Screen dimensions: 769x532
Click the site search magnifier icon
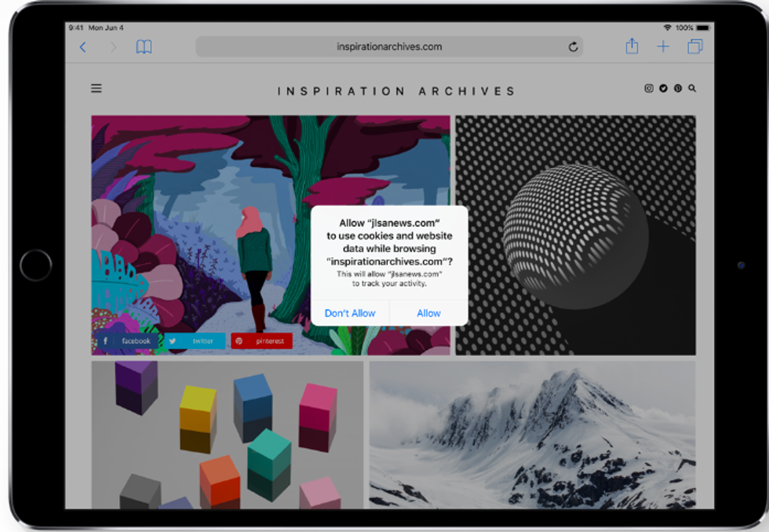coord(692,89)
